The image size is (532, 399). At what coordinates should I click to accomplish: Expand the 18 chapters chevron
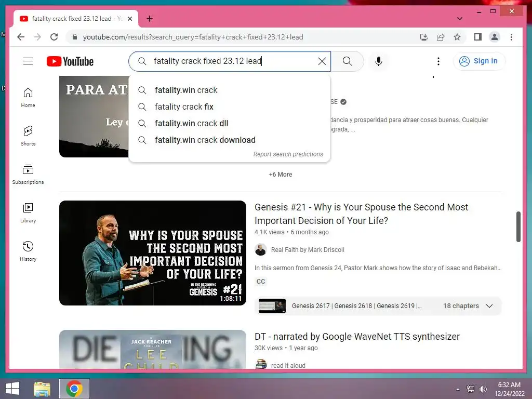click(x=489, y=305)
